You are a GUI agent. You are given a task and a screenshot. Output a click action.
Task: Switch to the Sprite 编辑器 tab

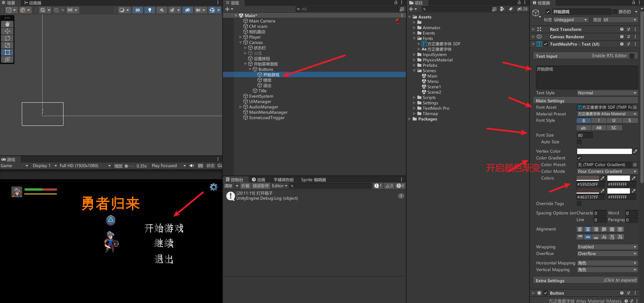click(x=313, y=179)
